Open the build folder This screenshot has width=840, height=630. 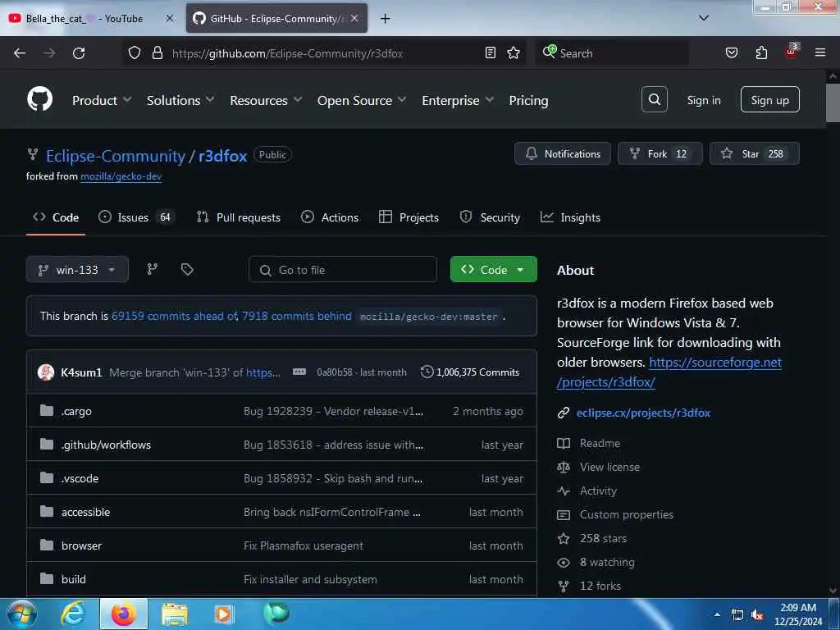[x=73, y=580]
